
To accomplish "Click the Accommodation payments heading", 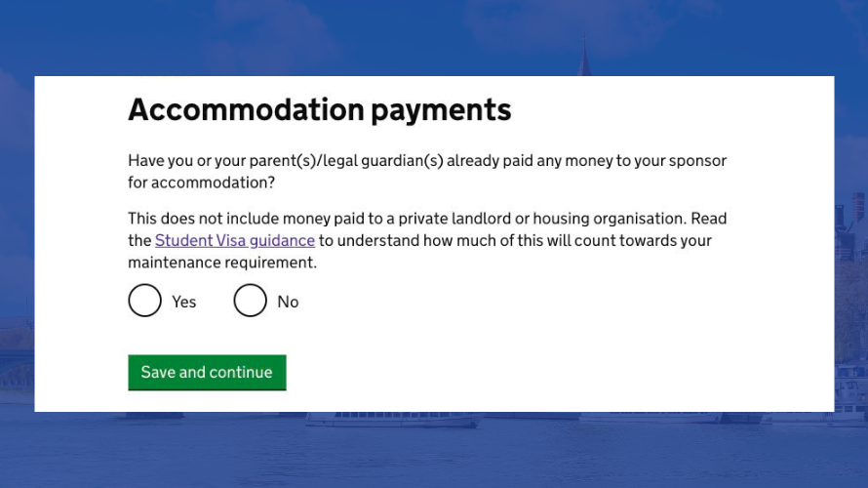I will (x=320, y=109).
